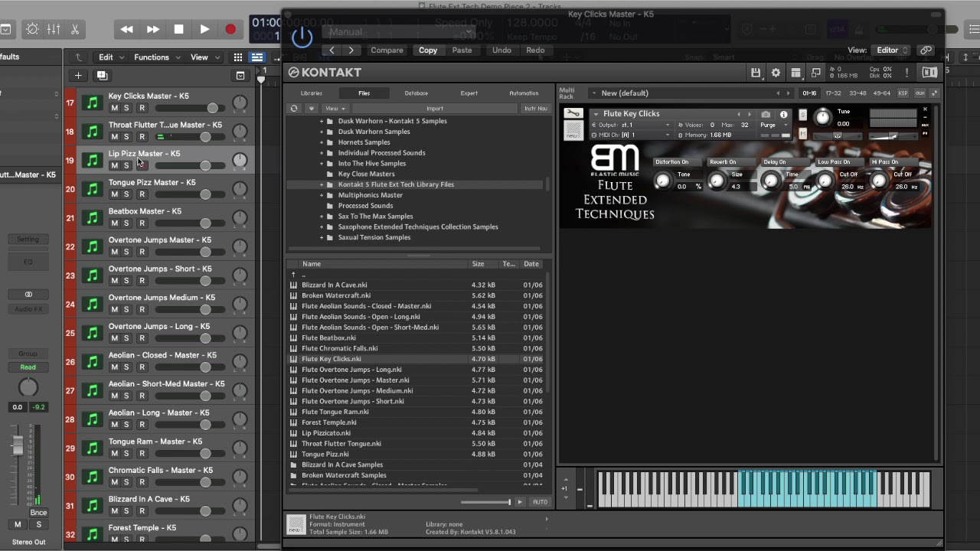Select rack page 17-32
This screenshot has width=980, height=551.
[x=833, y=93]
